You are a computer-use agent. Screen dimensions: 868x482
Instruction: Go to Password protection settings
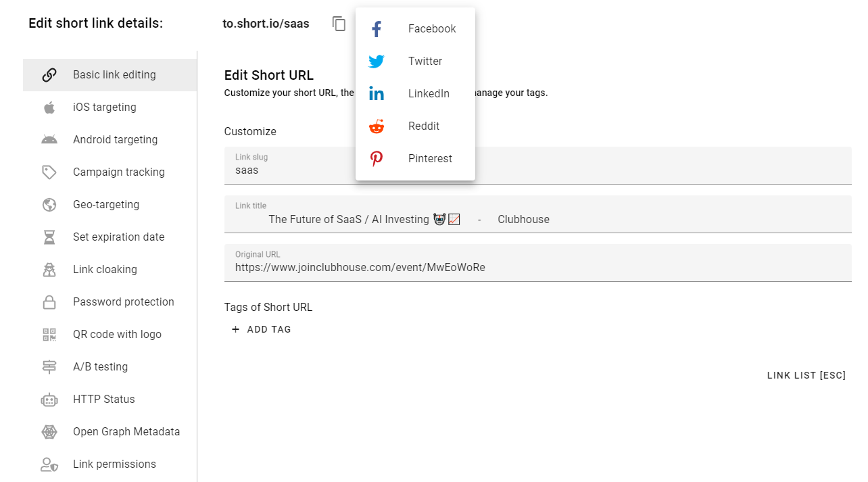(x=123, y=302)
